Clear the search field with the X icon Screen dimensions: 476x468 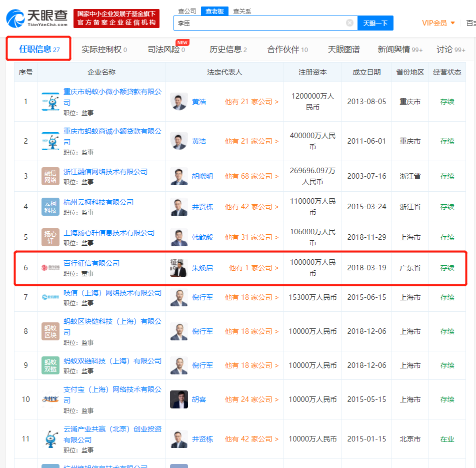coord(349,23)
